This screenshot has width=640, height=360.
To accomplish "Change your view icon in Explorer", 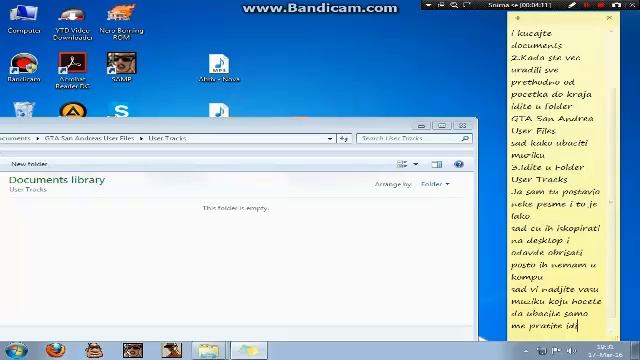I will pos(402,164).
